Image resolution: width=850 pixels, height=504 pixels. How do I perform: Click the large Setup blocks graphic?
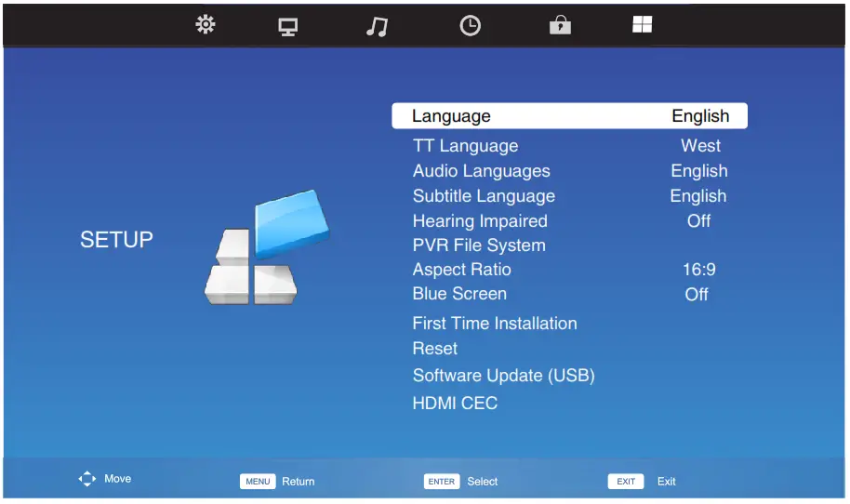tap(267, 247)
